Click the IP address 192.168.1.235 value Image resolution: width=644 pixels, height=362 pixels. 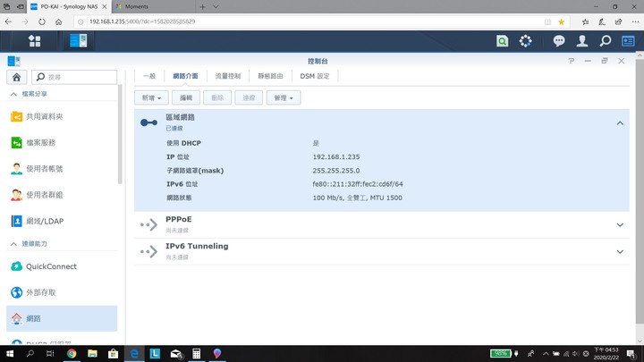point(336,156)
